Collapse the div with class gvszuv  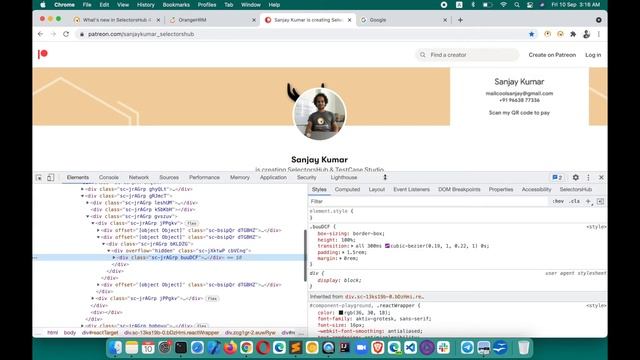(x=88, y=216)
